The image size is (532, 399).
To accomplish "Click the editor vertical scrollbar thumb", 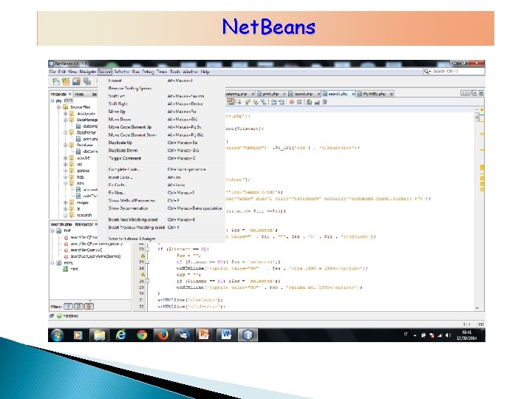I will click(x=477, y=117).
